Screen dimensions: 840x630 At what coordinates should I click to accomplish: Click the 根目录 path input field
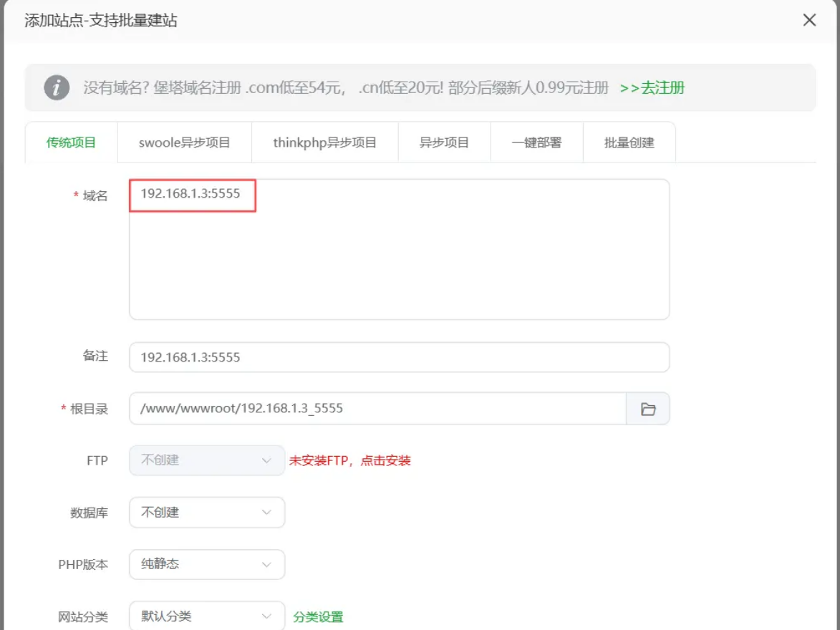click(x=377, y=409)
